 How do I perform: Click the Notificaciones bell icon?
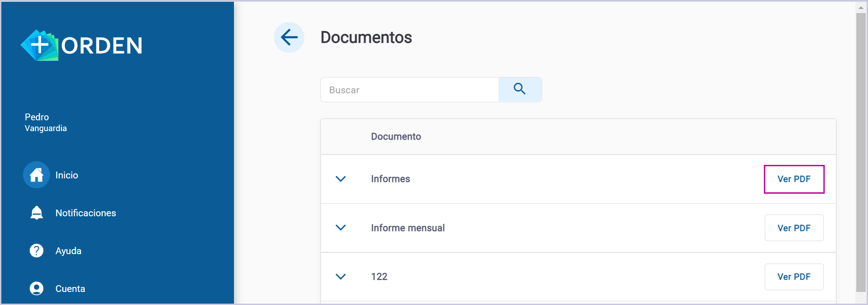click(x=37, y=213)
